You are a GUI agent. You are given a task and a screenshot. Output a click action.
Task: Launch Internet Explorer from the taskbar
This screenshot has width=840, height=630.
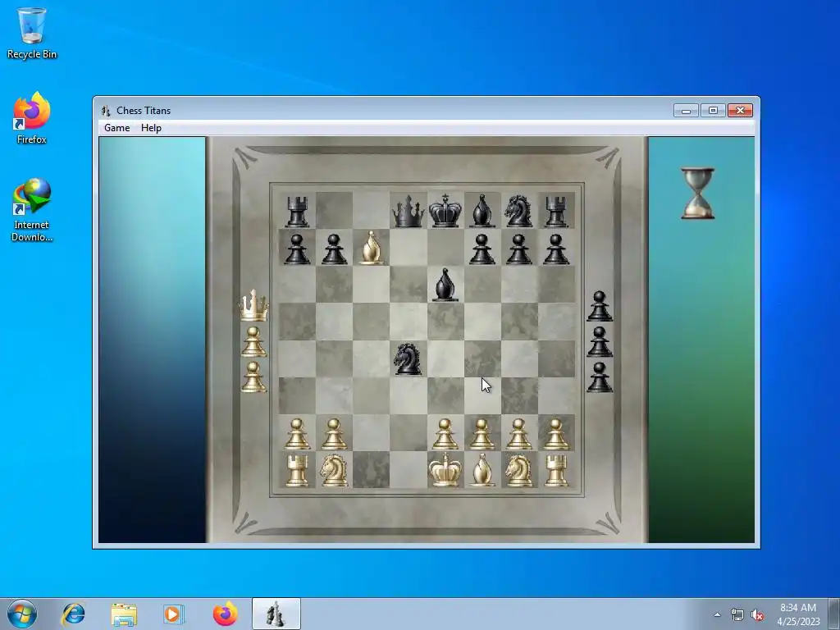[73, 614]
